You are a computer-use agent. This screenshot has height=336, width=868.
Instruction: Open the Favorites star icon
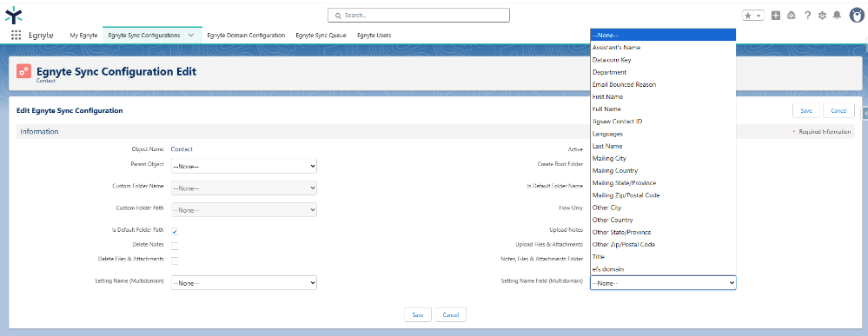(x=748, y=16)
